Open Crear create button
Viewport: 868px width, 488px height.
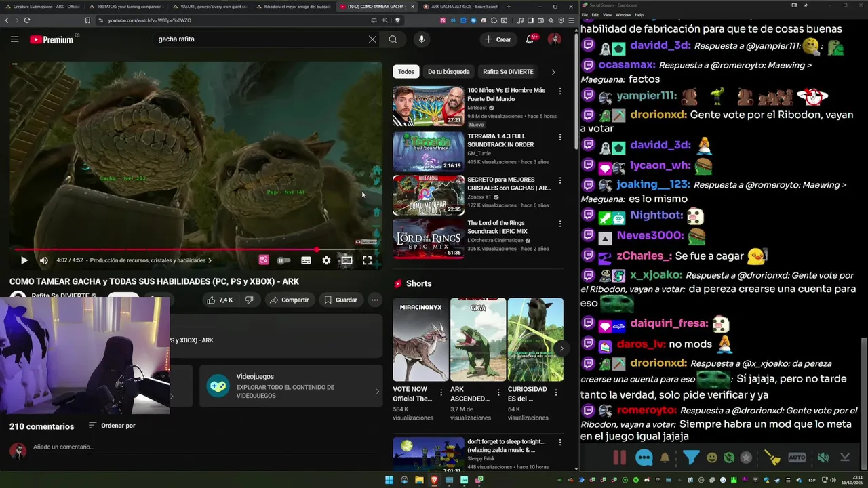coord(498,39)
